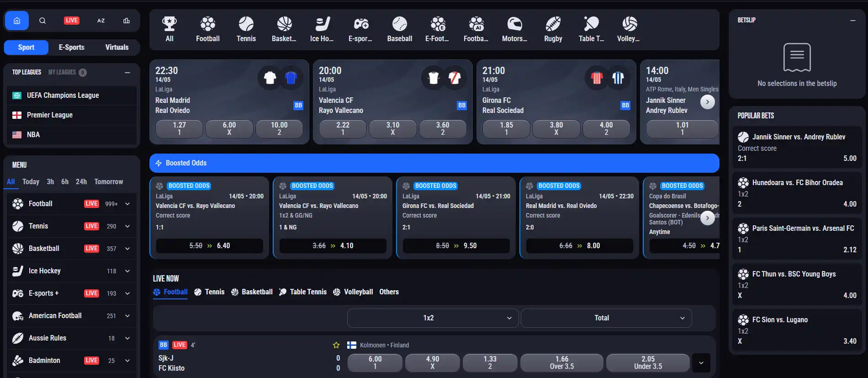
Task: Pick Over 3.5 at 1.66
Action: point(562,363)
